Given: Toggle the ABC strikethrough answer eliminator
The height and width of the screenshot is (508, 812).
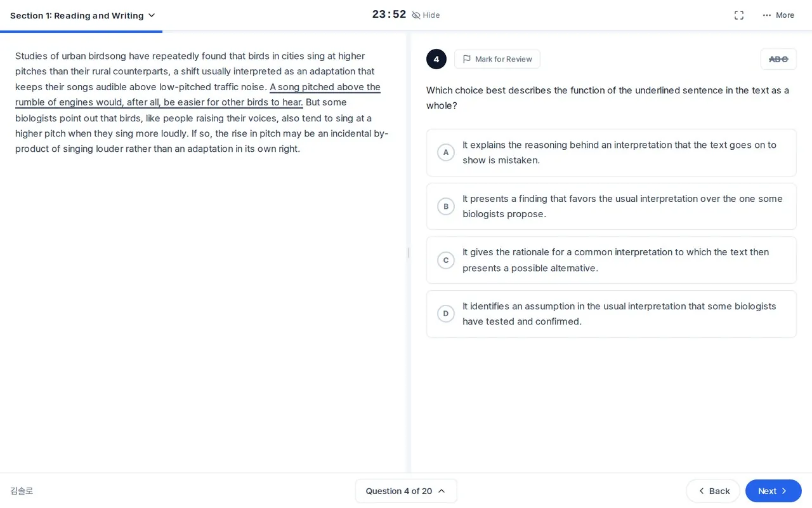Looking at the screenshot, I should click(778, 59).
